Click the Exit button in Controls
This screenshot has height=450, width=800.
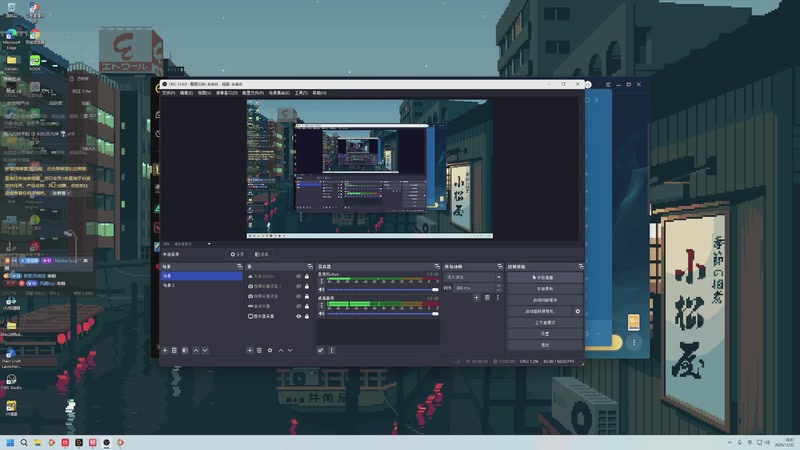click(545, 345)
